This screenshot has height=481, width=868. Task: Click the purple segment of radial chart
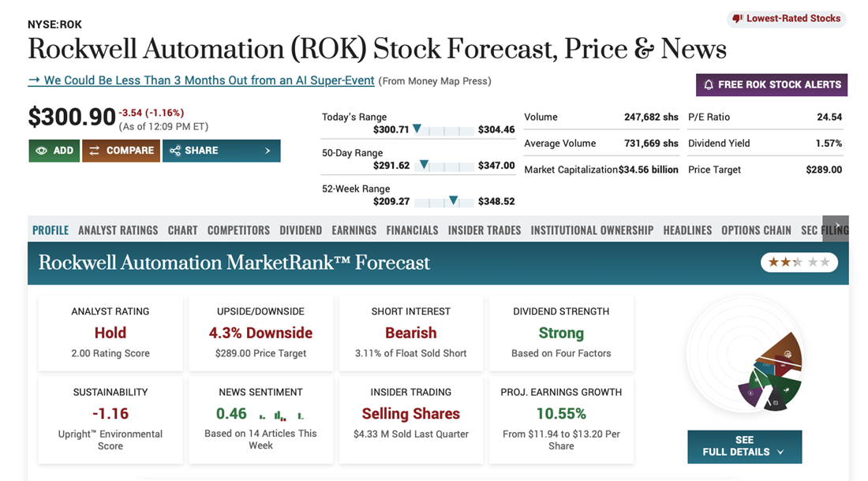(750, 393)
